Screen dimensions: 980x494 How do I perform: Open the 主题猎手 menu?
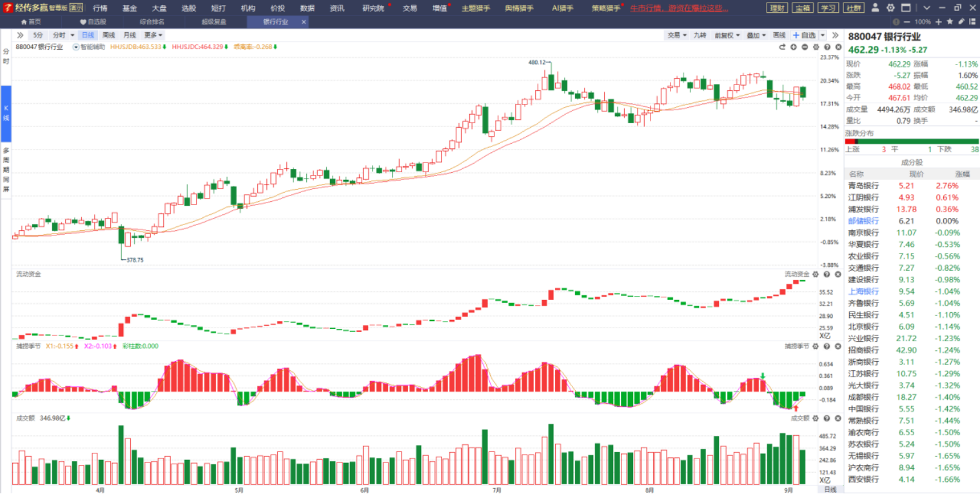click(476, 8)
